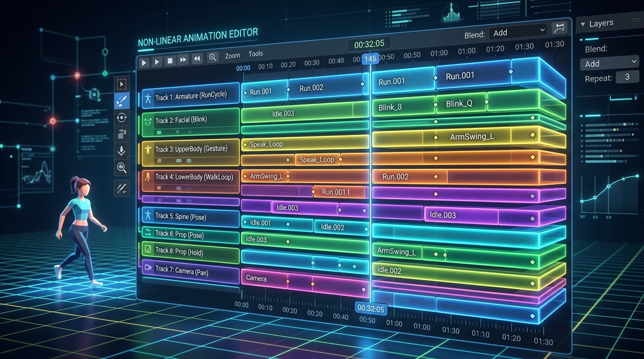
Task: Click the rewind transport button
Action: [197, 58]
